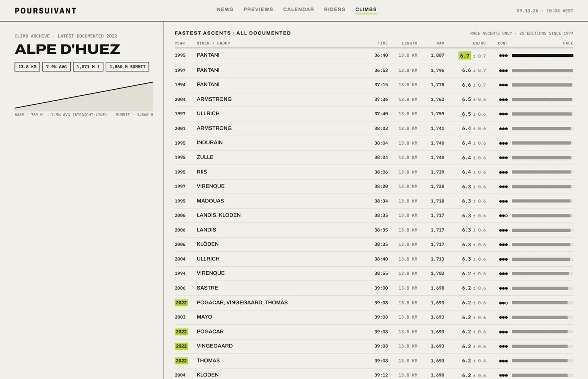
Task: Open POGACAR, VINGEGAARD, THOMAS group entry
Action: tap(242, 302)
